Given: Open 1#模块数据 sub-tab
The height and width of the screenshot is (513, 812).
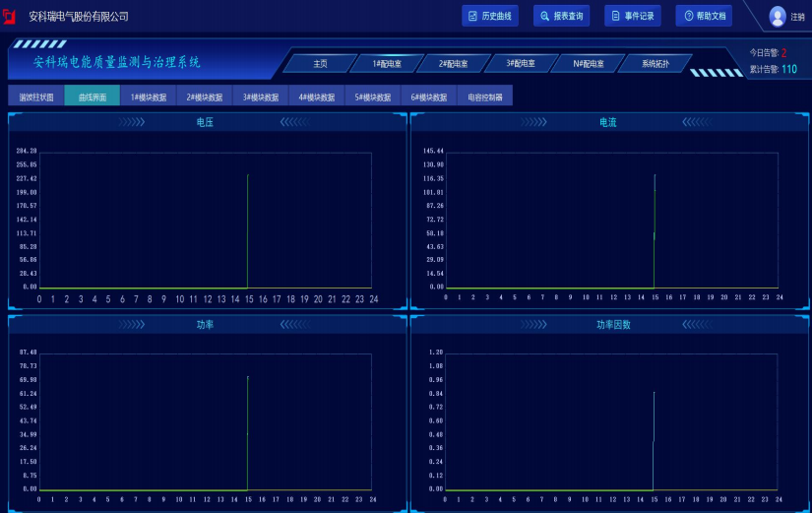Looking at the screenshot, I should 149,96.
